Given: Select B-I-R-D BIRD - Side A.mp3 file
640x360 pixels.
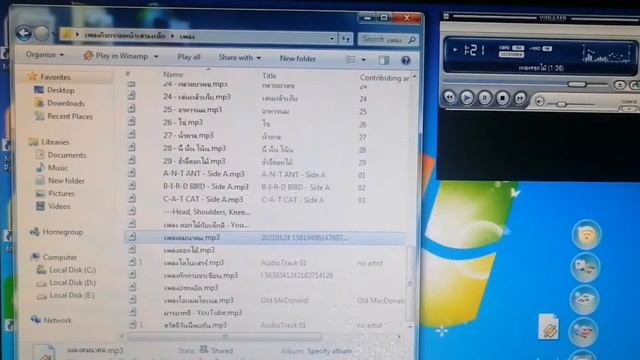Looking at the screenshot, I should [x=206, y=187].
